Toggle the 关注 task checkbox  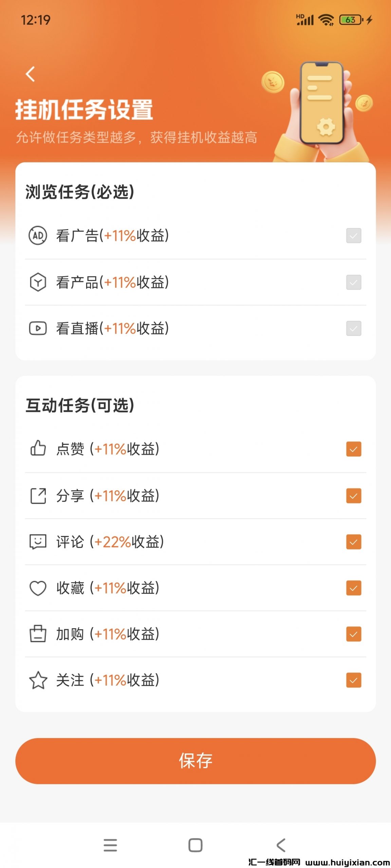click(353, 680)
